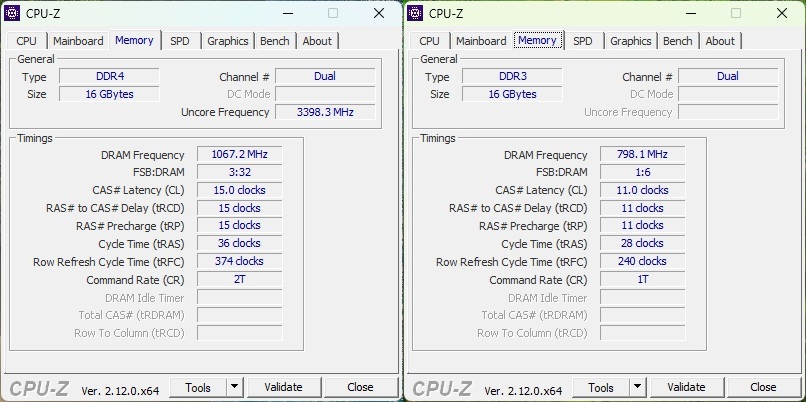
Task: Select the Memory tab in the left DDR4 window
Action: 134,40
